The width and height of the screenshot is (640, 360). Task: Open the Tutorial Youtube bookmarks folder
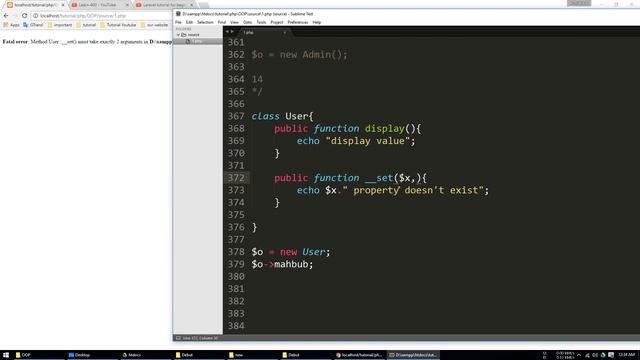118,25
